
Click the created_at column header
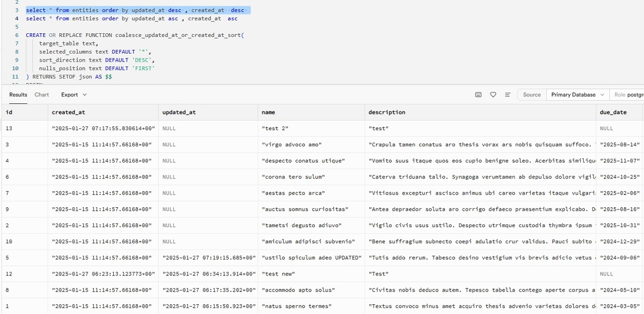coord(68,113)
